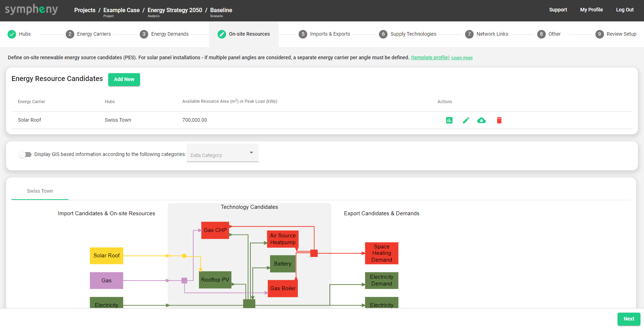Screen dimensions: 644x328
Task: Click the Add New button
Action: 124,79
